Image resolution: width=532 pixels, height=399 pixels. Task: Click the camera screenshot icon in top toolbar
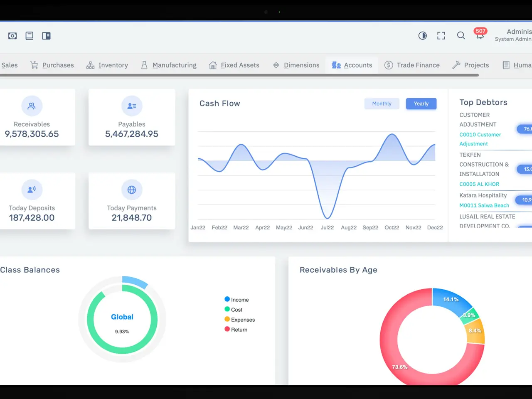pyautogui.click(x=12, y=36)
